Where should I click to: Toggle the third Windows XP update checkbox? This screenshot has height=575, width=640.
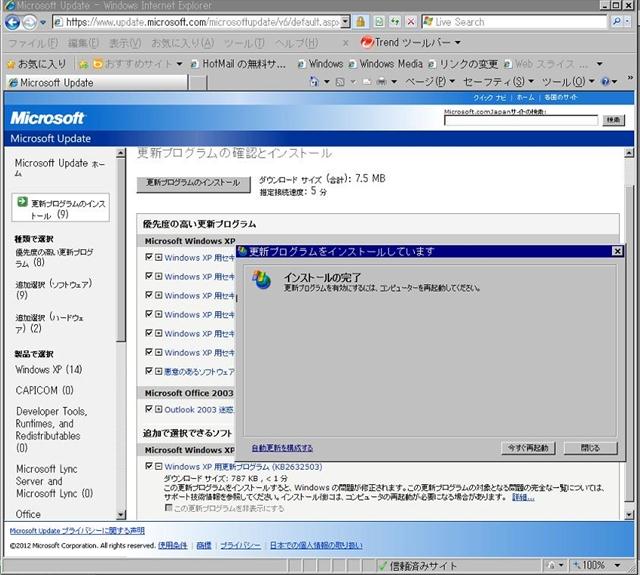point(149,295)
